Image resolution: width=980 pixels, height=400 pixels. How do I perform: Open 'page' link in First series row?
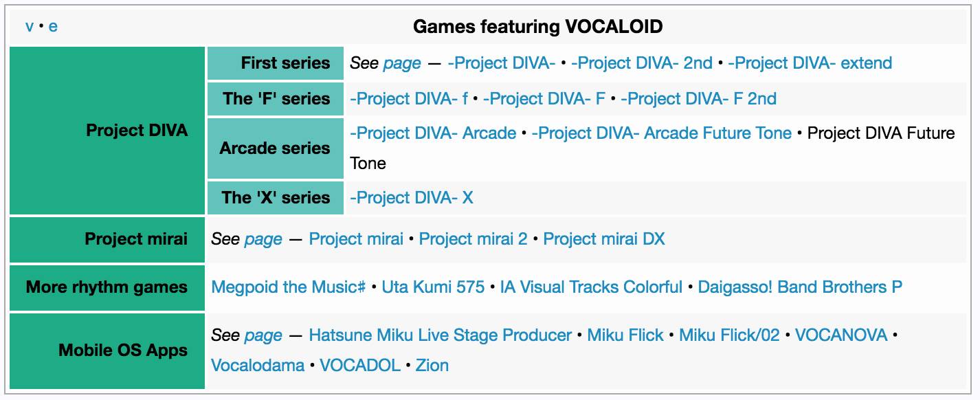pos(402,63)
